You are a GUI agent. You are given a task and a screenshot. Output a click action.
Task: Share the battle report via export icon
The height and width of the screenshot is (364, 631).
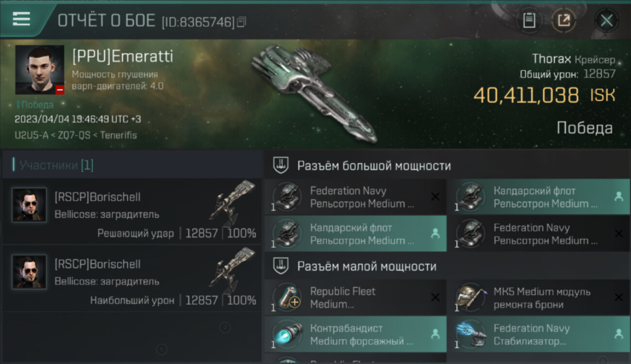pyautogui.click(x=564, y=20)
